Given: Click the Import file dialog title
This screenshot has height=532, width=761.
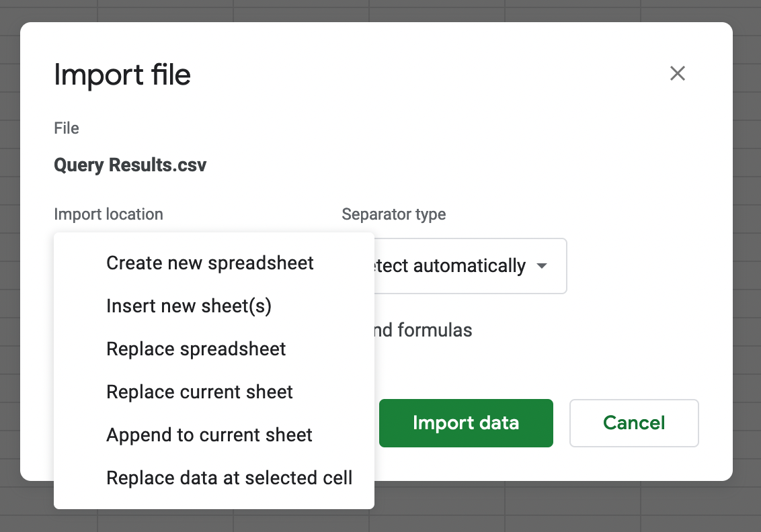Looking at the screenshot, I should point(122,75).
